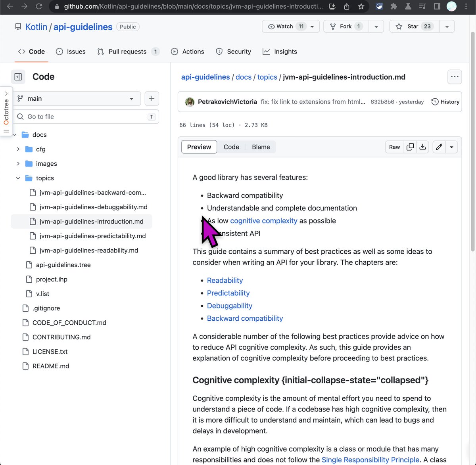Open the Code repository tab

(31, 52)
